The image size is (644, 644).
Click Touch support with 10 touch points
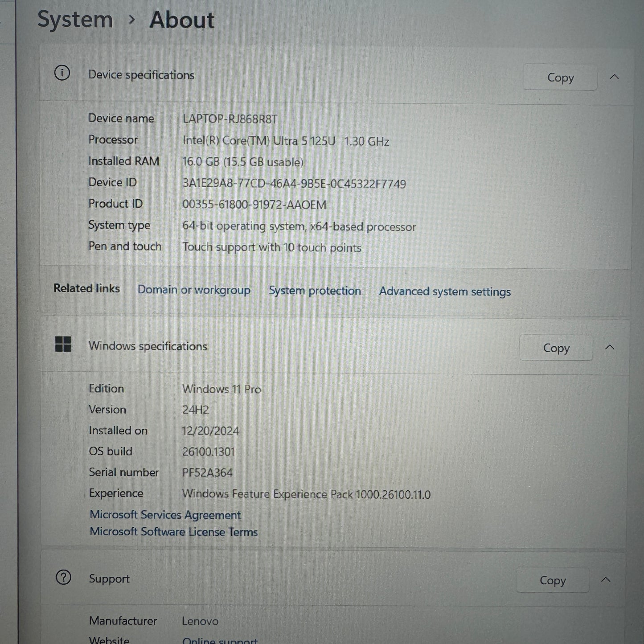click(x=272, y=247)
